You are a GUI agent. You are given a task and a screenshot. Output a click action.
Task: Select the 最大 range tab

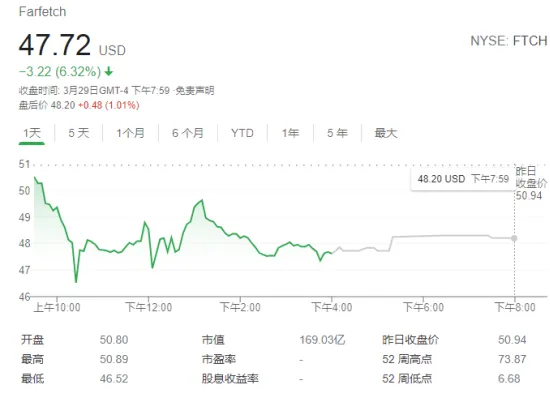pyautogui.click(x=385, y=133)
